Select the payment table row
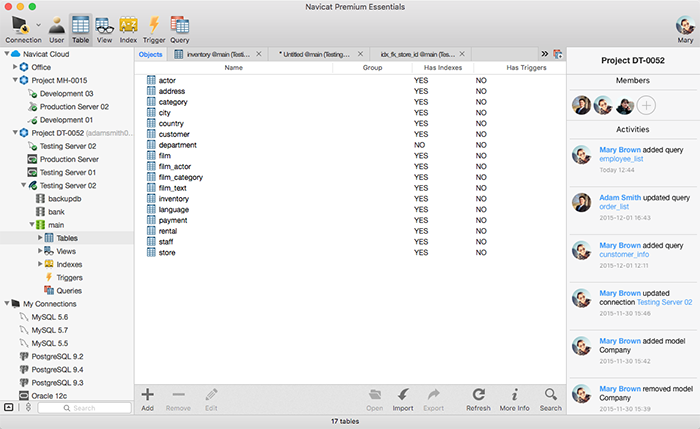 (350, 220)
